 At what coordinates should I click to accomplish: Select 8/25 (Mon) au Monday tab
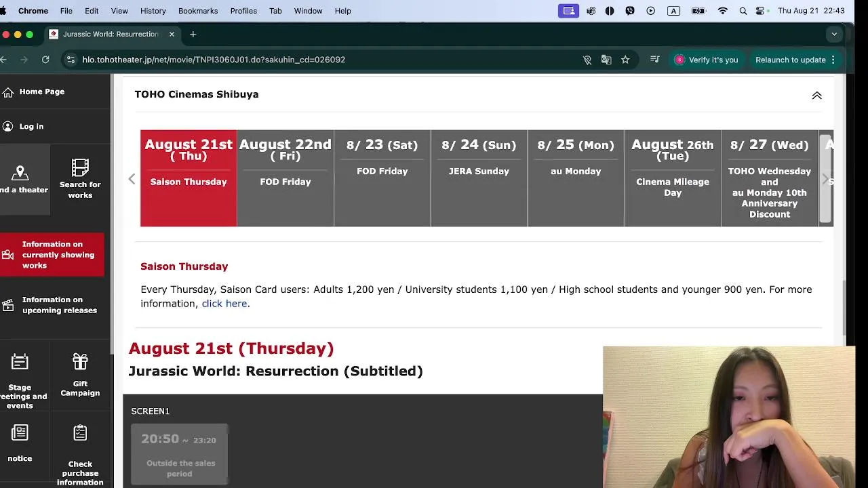[576, 178]
